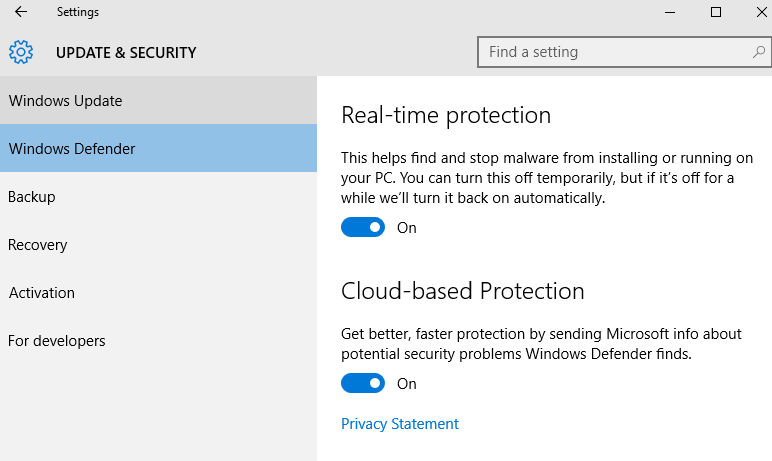Open the Recovery settings page

pos(159,244)
